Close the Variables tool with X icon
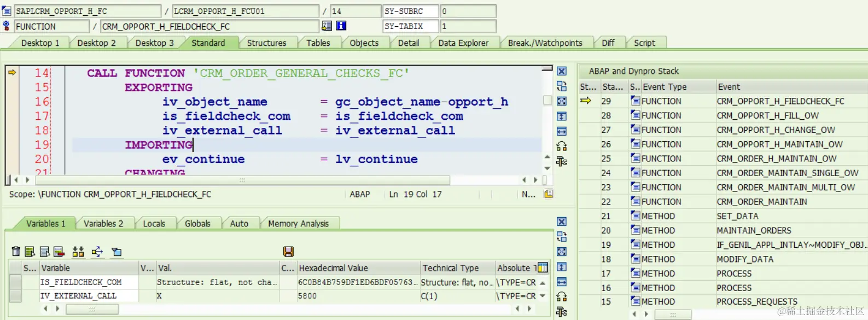Viewport: 868px width, 320px height. 562,222
